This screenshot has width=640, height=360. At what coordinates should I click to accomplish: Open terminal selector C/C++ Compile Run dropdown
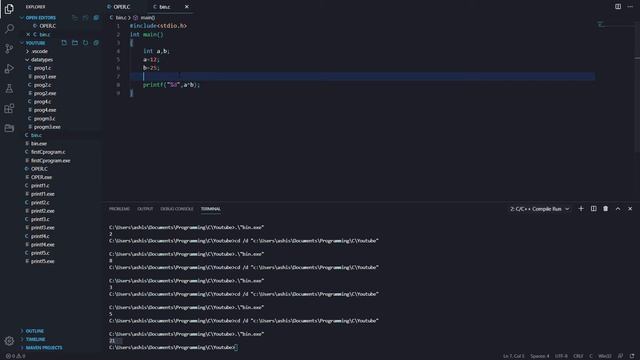[x=539, y=209]
